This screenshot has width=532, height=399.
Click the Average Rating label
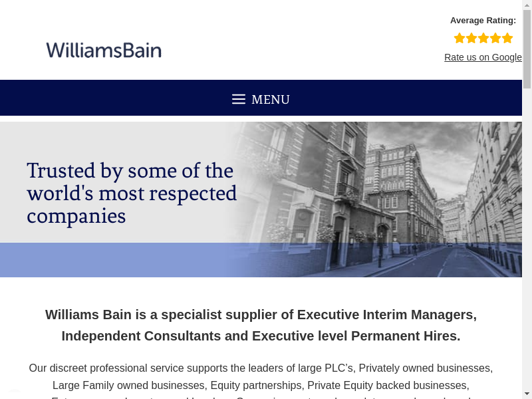click(483, 21)
